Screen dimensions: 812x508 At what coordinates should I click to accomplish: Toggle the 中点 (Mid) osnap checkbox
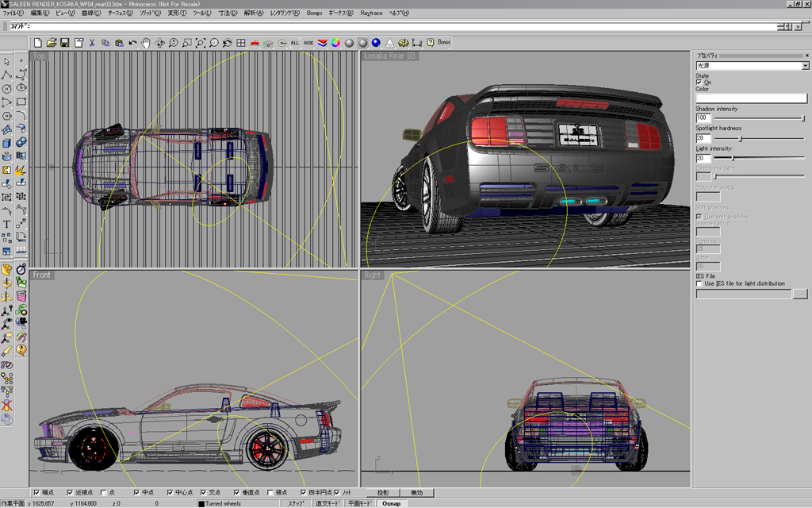pyautogui.click(x=136, y=492)
